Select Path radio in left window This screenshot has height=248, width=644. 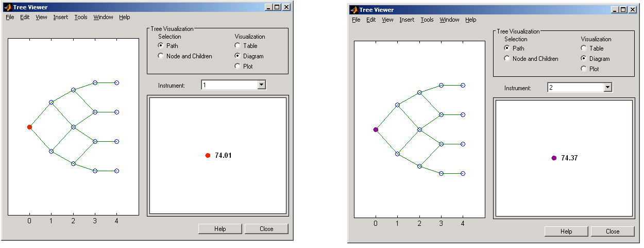161,46
